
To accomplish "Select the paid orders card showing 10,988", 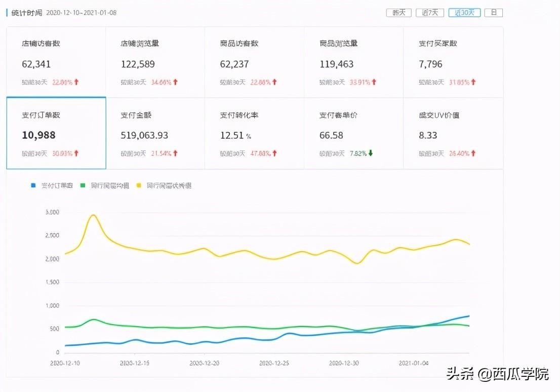I will [56, 133].
